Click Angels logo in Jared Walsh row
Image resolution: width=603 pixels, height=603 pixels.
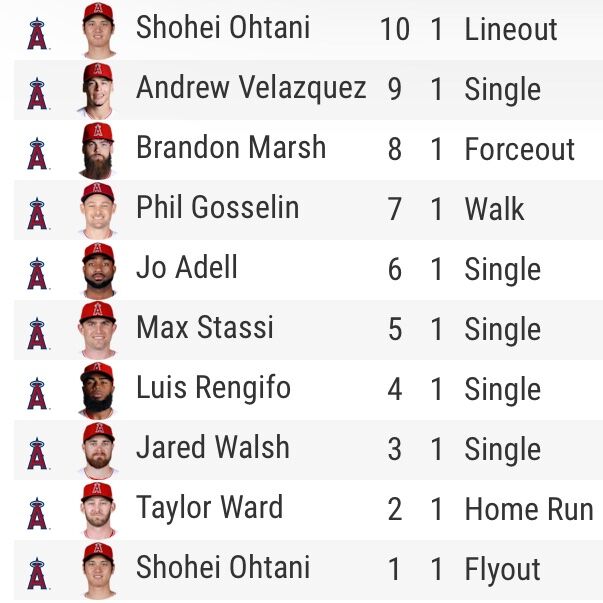[37, 454]
